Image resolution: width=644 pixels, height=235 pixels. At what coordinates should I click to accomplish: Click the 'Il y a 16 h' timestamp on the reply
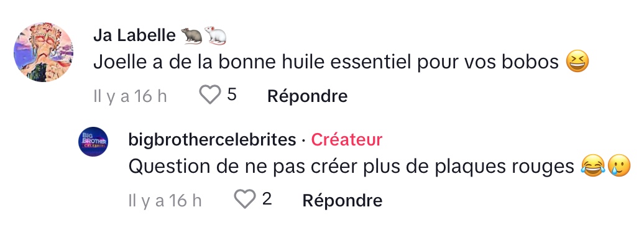[x=165, y=200]
